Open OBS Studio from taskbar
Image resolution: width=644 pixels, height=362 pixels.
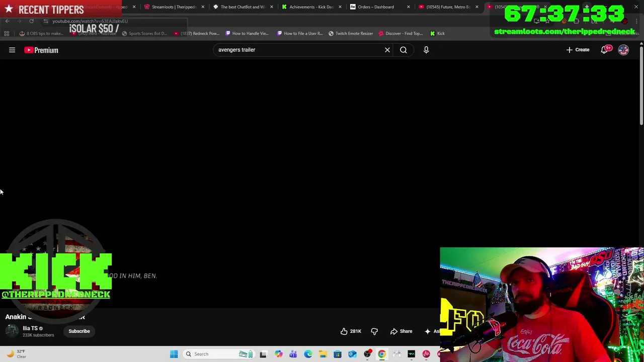pyautogui.click(x=367, y=354)
